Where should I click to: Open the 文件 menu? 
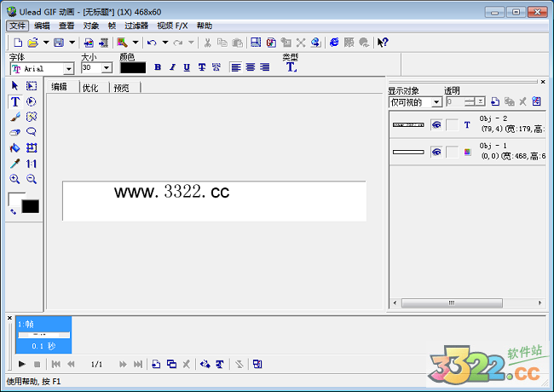click(17, 26)
